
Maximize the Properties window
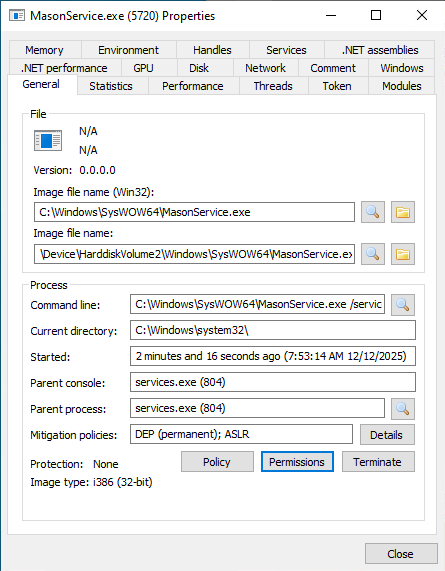pos(376,15)
